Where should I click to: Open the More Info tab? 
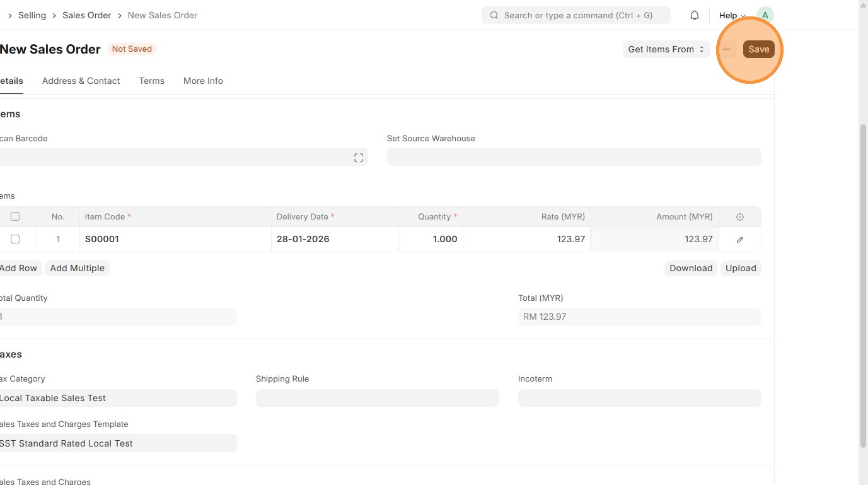pyautogui.click(x=203, y=81)
